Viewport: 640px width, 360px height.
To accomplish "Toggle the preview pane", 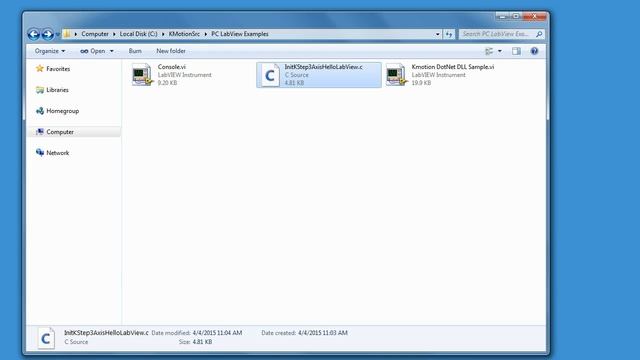I will click(516, 51).
